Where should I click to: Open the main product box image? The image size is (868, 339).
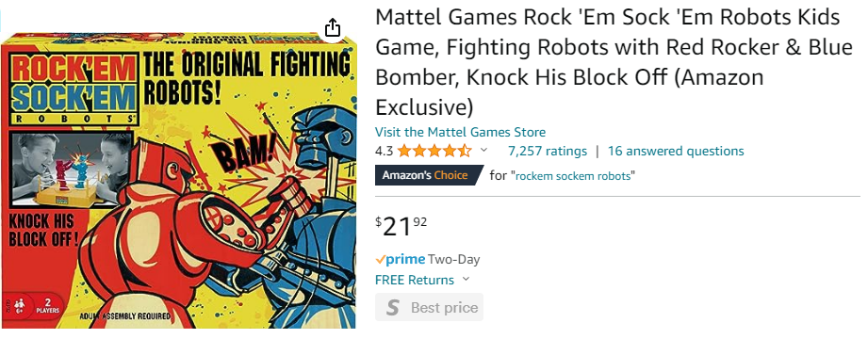pos(178,180)
